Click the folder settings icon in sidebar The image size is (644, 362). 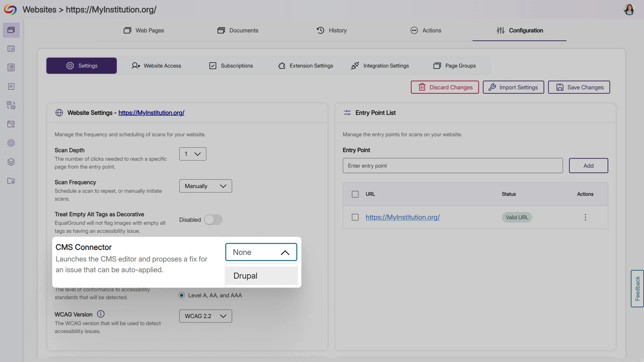[11, 181]
